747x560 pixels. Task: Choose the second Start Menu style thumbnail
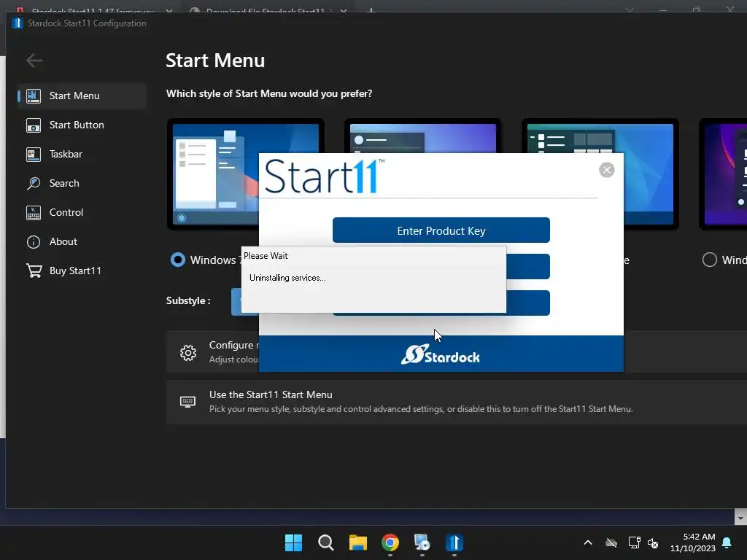(422, 136)
